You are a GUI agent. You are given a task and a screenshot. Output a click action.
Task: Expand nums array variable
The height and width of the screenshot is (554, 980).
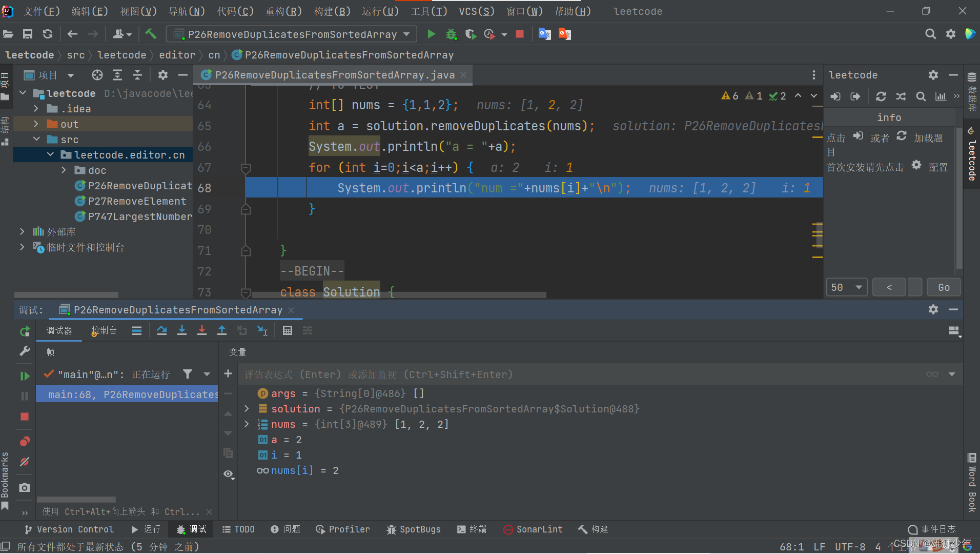click(247, 424)
